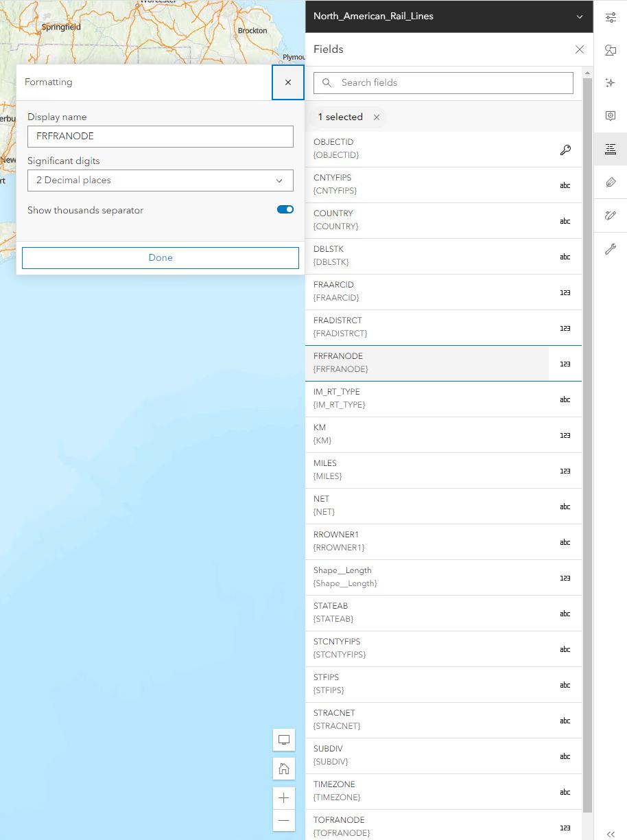Select the sketch pencil tool icon
The height and width of the screenshot is (840, 627).
(x=610, y=215)
